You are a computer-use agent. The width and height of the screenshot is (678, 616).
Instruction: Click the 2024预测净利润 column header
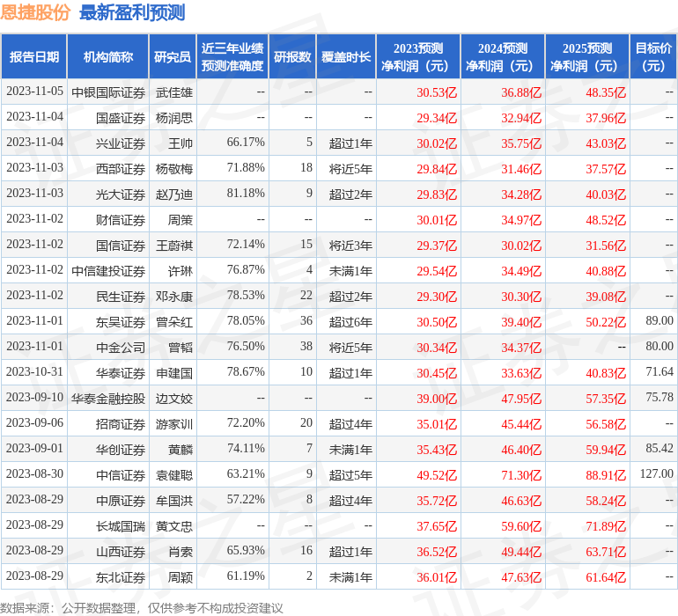pyautogui.click(x=503, y=56)
